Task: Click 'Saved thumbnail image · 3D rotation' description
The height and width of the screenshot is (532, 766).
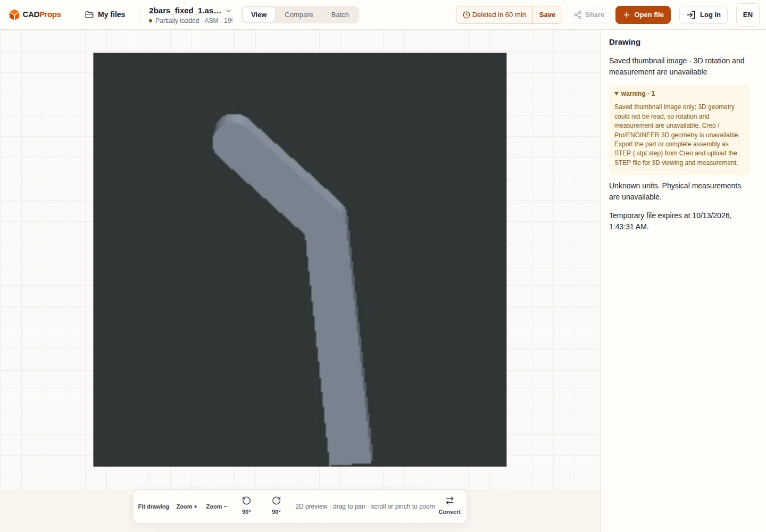Action: [677, 66]
